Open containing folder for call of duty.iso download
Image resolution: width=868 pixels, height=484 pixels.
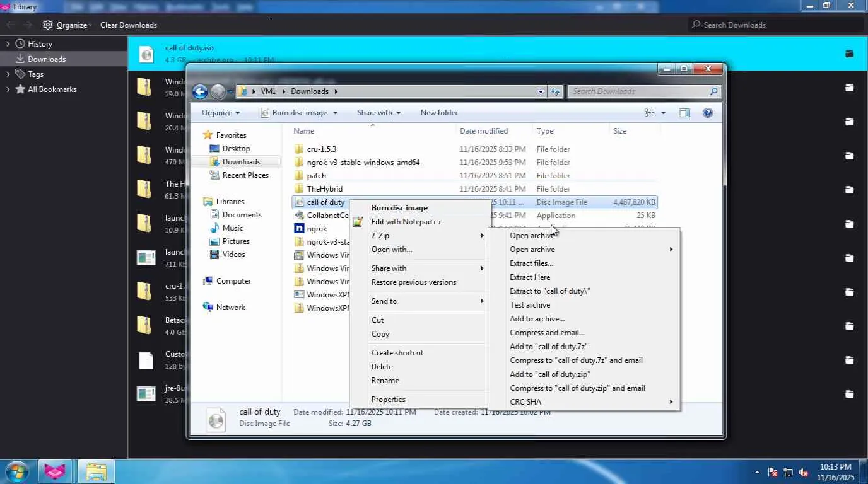pos(849,54)
